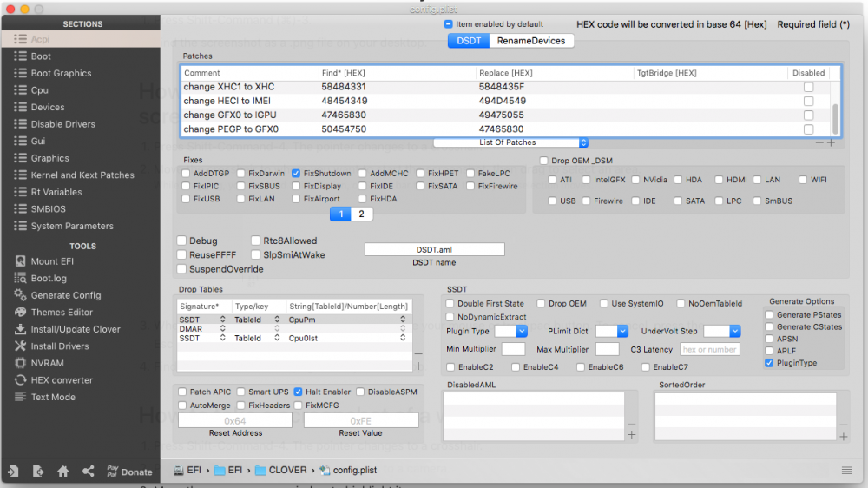
Task: Select the SMBIOS section
Action: pyautogui.click(x=80, y=208)
